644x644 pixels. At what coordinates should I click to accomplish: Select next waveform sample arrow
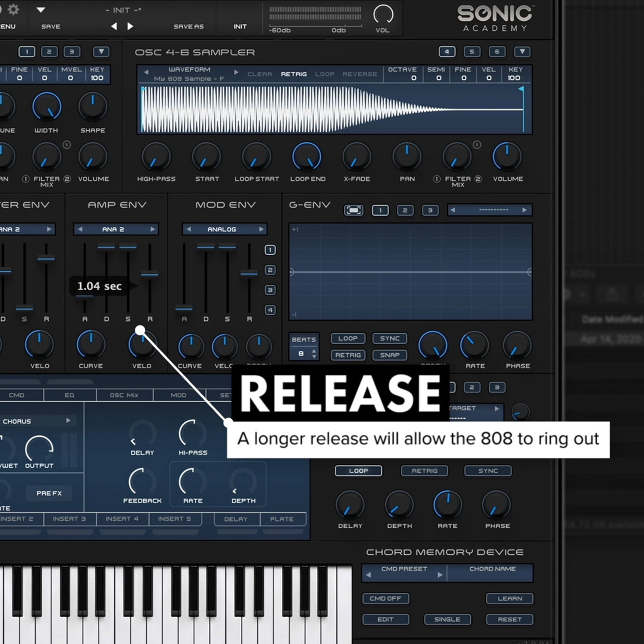pyautogui.click(x=236, y=72)
